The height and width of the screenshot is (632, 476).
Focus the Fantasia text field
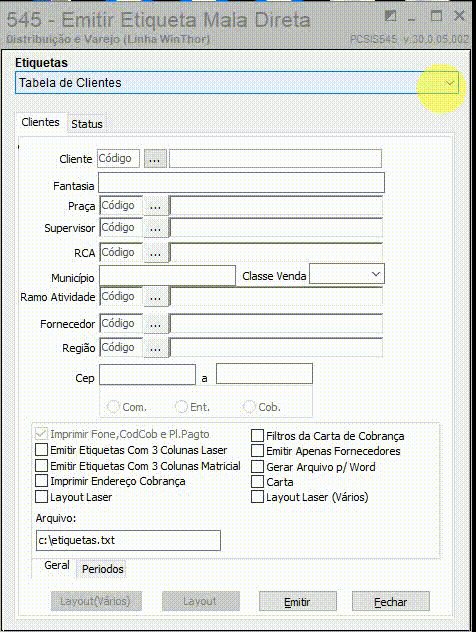point(241,183)
